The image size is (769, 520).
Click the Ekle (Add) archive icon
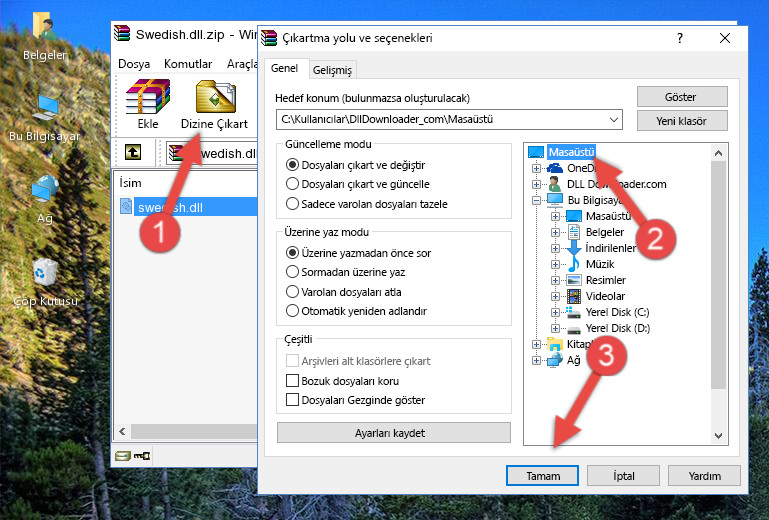point(148,97)
